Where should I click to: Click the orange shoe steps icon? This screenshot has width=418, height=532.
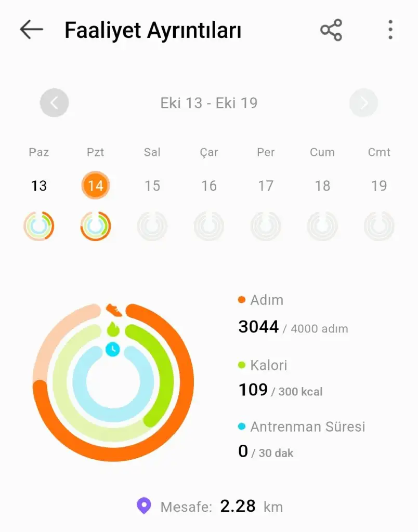[113, 310]
